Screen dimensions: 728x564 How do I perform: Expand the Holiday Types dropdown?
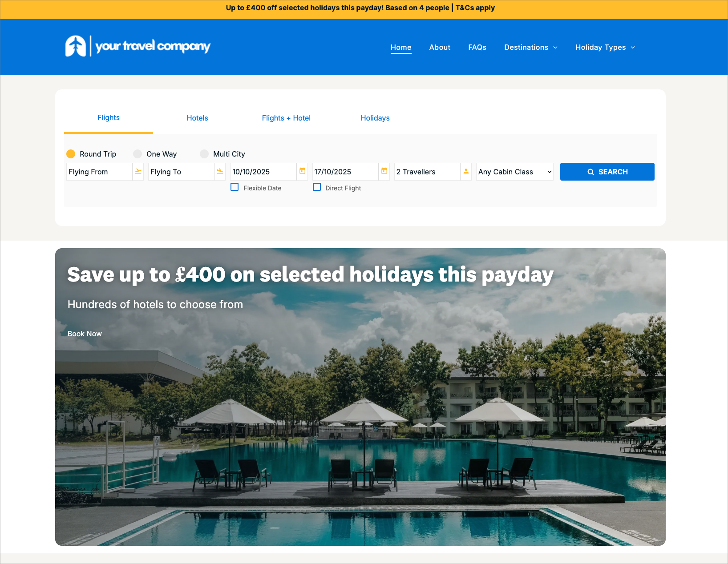tap(605, 47)
